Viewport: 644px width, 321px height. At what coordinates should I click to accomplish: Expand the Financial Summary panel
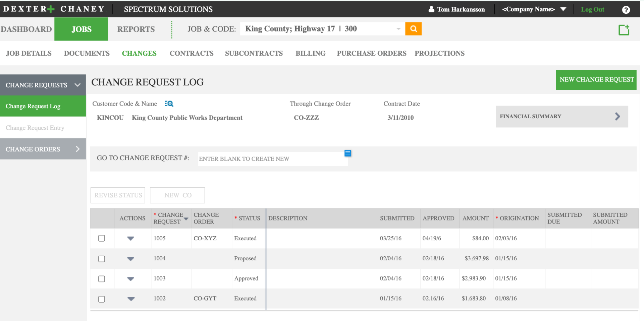[562, 117]
